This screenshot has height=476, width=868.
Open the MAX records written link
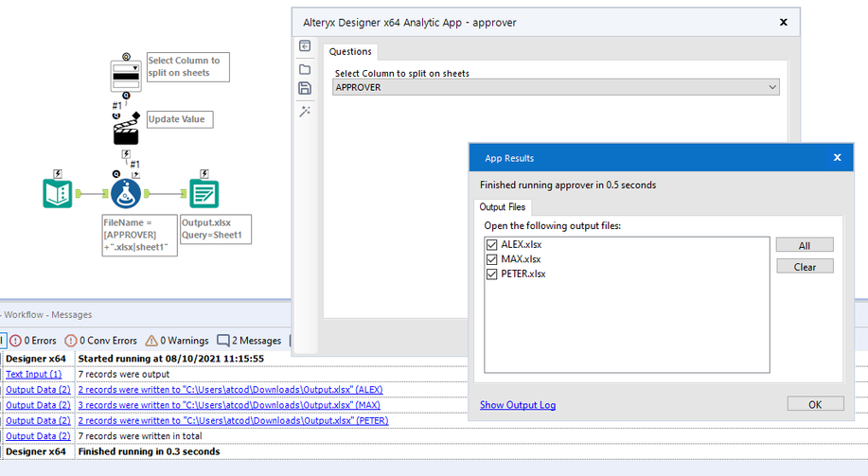[229, 405]
